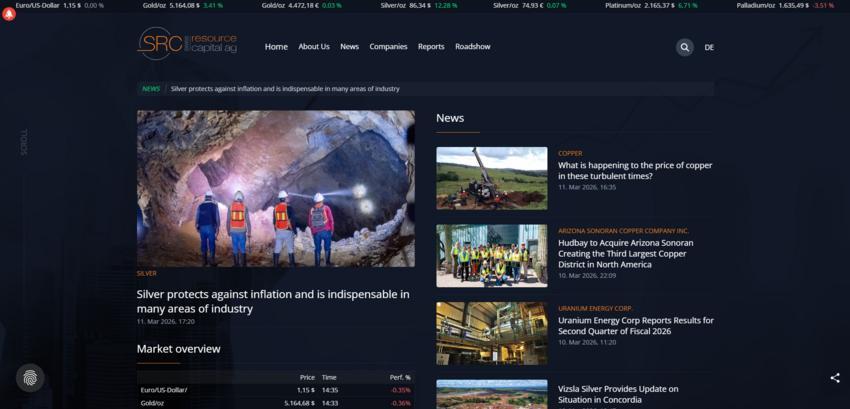Viewport: 850px width, 409px height.
Task: Click the news ticker silver headline
Action: coord(285,89)
